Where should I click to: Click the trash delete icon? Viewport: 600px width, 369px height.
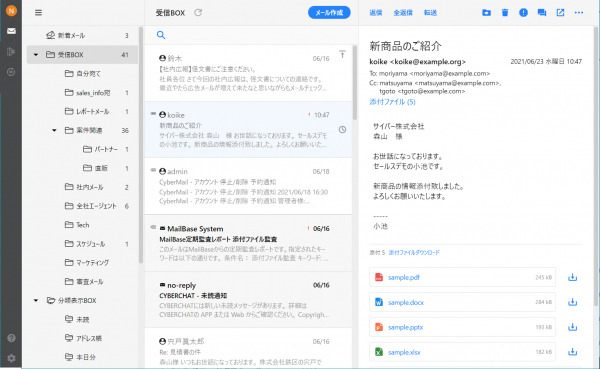505,13
